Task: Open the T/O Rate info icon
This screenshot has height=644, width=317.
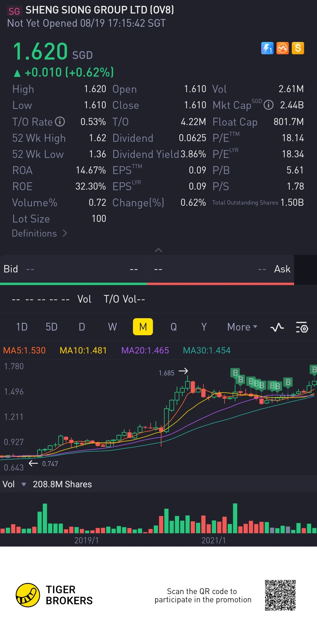Action: (x=60, y=122)
